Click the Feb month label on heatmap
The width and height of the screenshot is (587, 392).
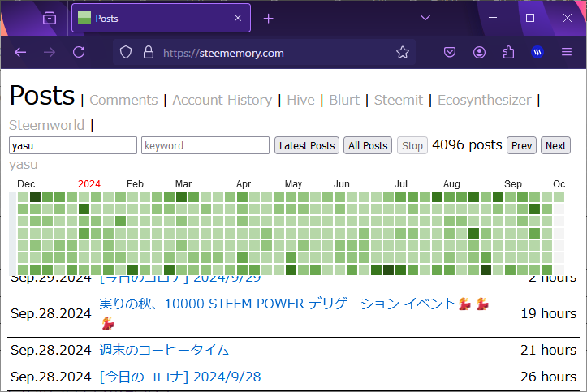tap(135, 184)
